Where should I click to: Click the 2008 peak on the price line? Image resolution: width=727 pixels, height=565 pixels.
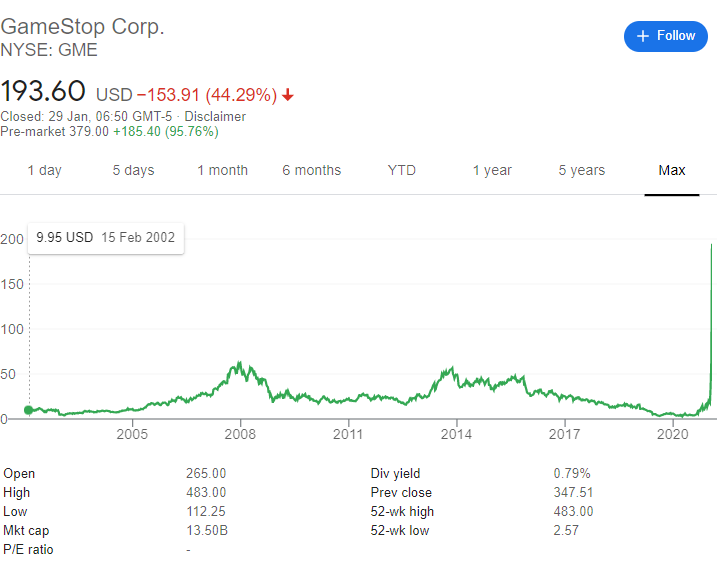coord(240,364)
